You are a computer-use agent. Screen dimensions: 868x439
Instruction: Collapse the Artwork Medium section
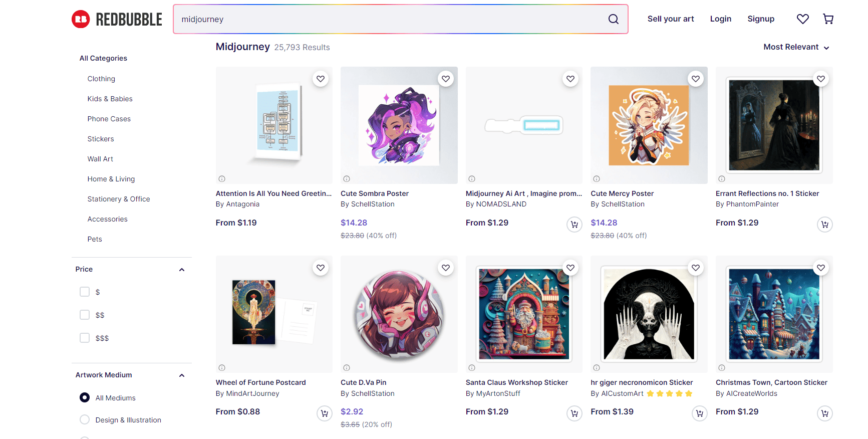pyautogui.click(x=182, y=375)
